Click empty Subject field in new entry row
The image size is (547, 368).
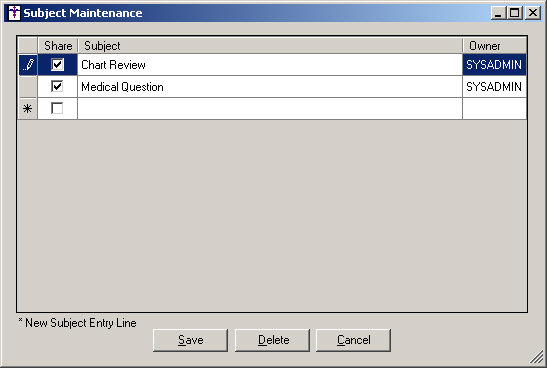click(x=270, y=108)
